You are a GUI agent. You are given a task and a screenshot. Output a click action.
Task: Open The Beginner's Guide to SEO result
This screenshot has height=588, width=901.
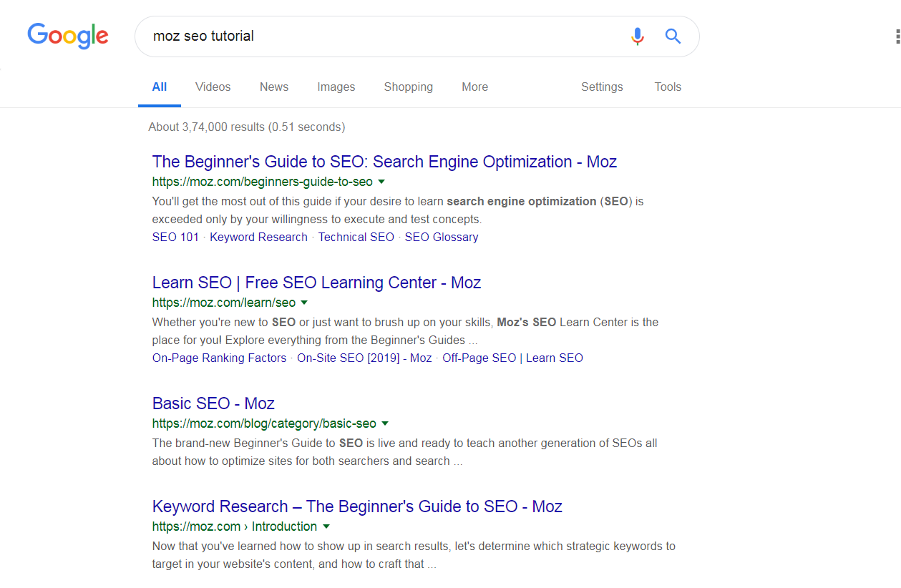(x=384, y=162)
